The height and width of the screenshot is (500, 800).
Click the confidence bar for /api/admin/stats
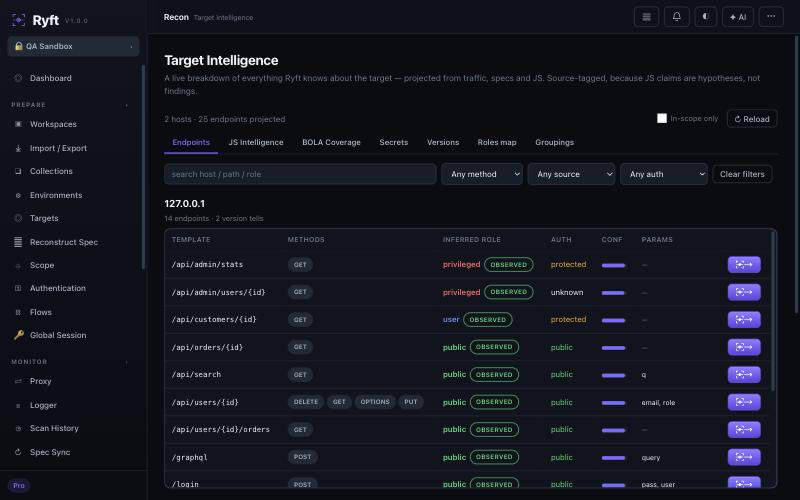613,265
